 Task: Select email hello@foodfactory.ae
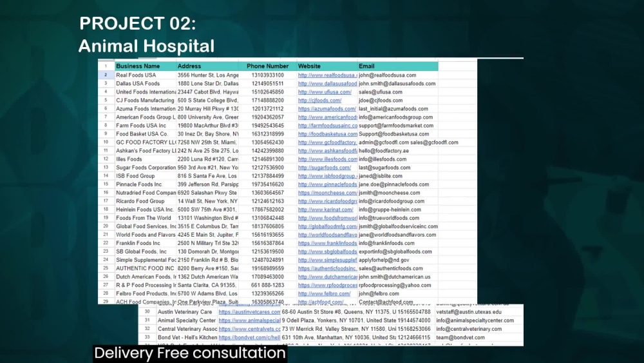pyautogui.click(x=384, y=151)
